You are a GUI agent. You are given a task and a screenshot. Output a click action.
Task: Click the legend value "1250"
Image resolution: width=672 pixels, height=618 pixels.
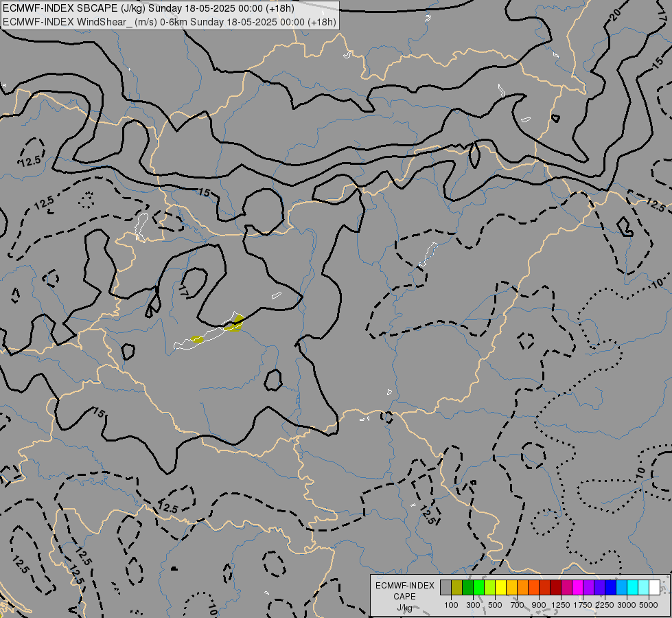click(561, 605)
